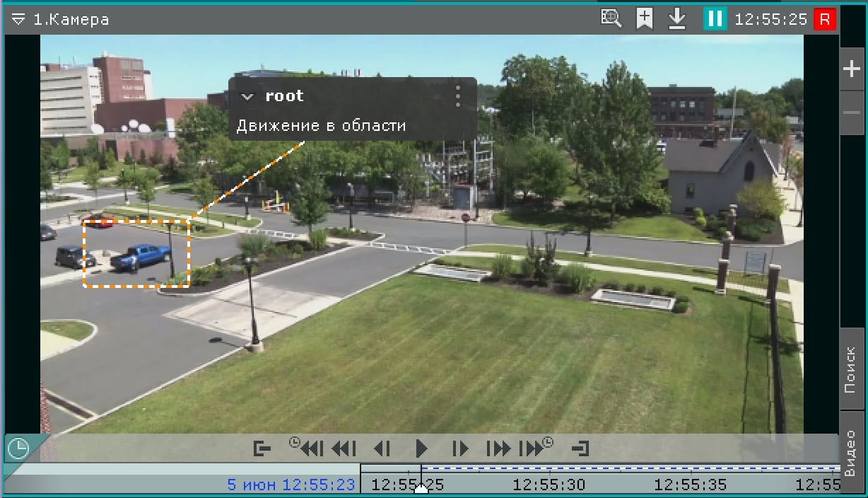The width and height of the screenshot is (868, 498).
Task: Open the archive search magnifier tool
Action: [x=611, y=18]
